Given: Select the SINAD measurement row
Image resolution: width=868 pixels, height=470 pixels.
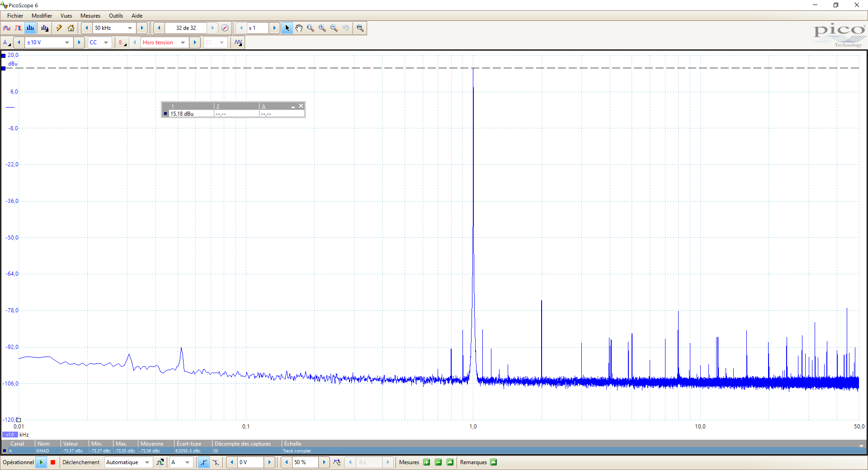Looking at the screenshot, I should pyautogui.click(x=434, y=451).
